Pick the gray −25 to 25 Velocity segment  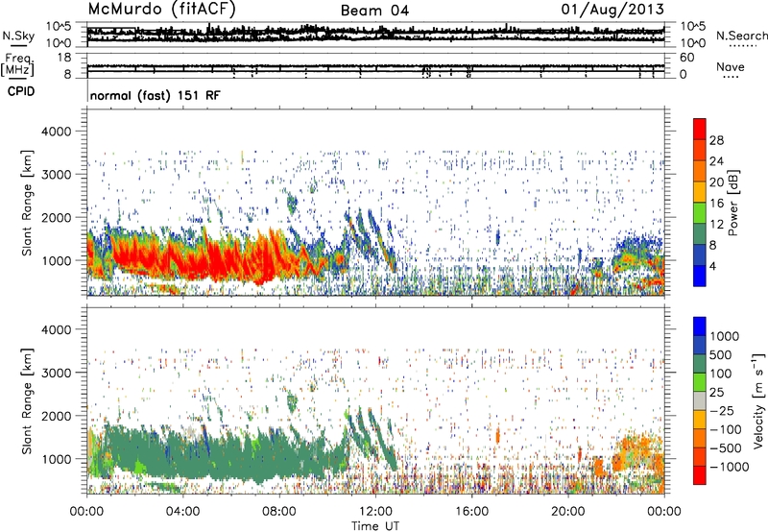(700, 400)
